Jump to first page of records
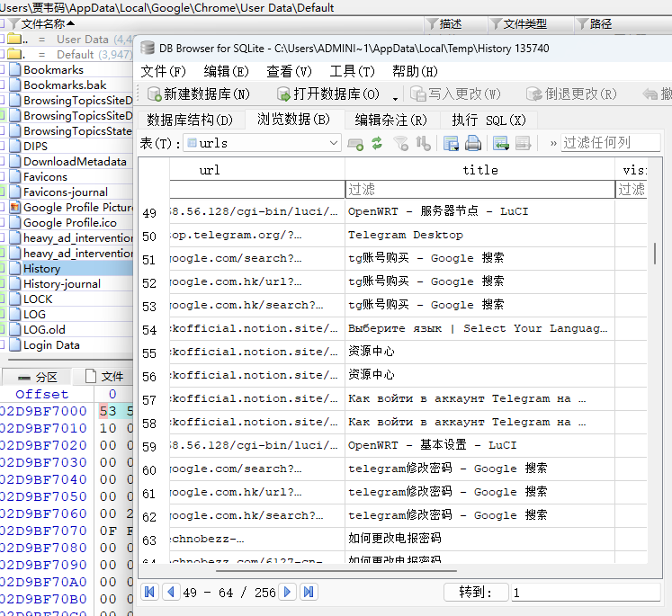This screenshot has width=672, height=616. pyautogui.click(x=149, y=592)
